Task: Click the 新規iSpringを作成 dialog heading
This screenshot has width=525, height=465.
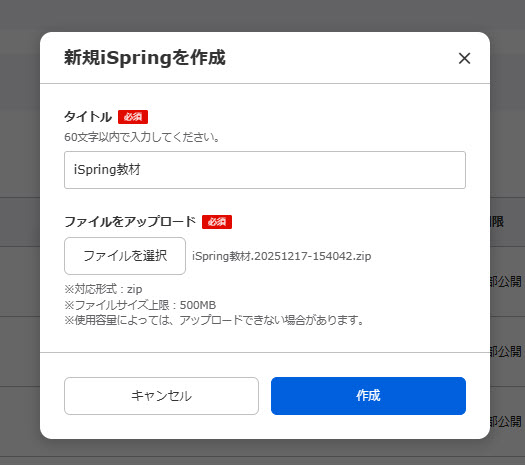Action: click(145, 58)
